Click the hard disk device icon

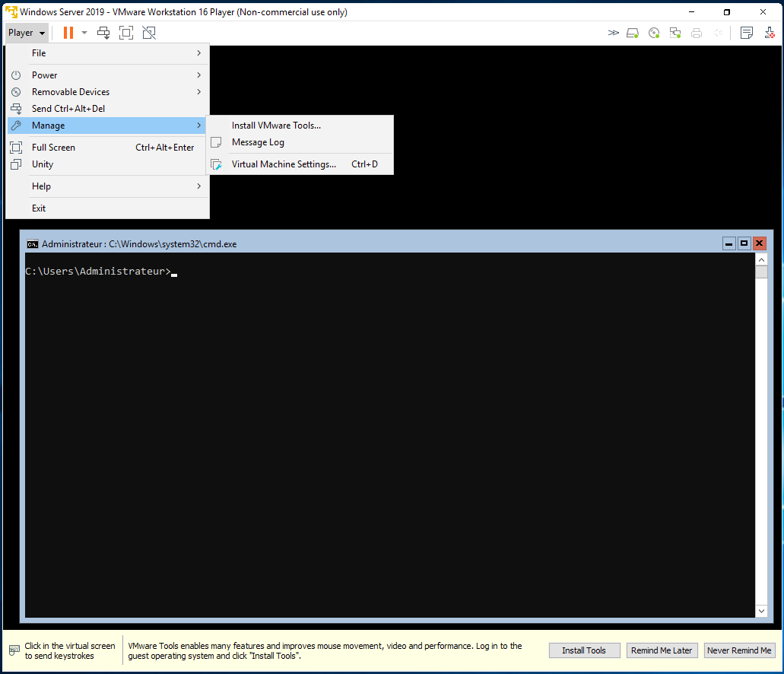click(x=633, y=33)
